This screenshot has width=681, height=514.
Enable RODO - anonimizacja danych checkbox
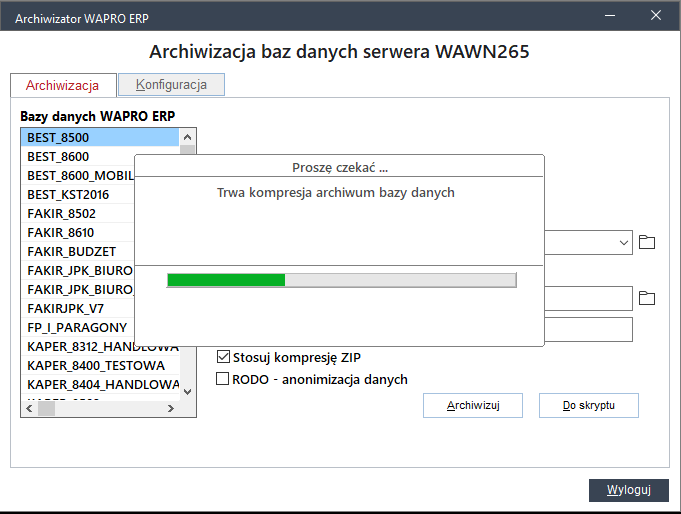click(x=222, y=378)
